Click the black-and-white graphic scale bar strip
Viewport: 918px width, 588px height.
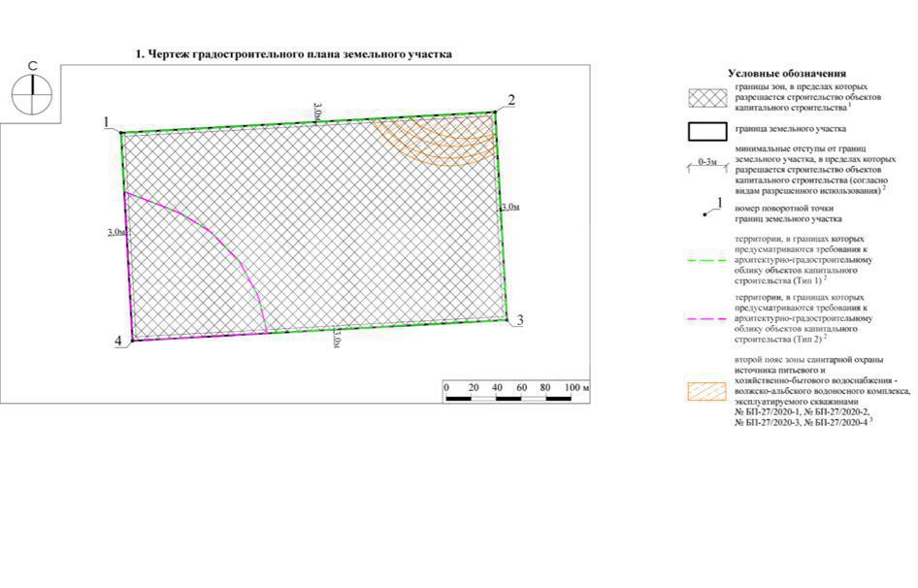tap(508, 398)
